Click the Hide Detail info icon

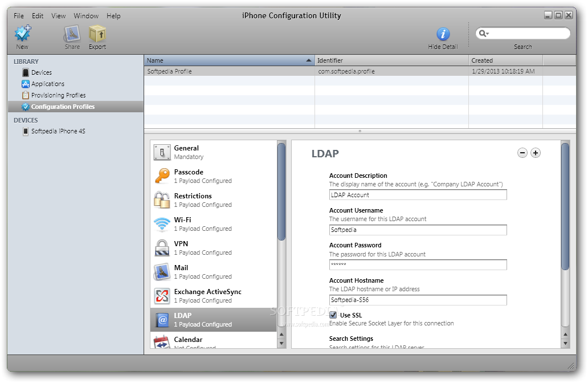[x=443, y=34]
